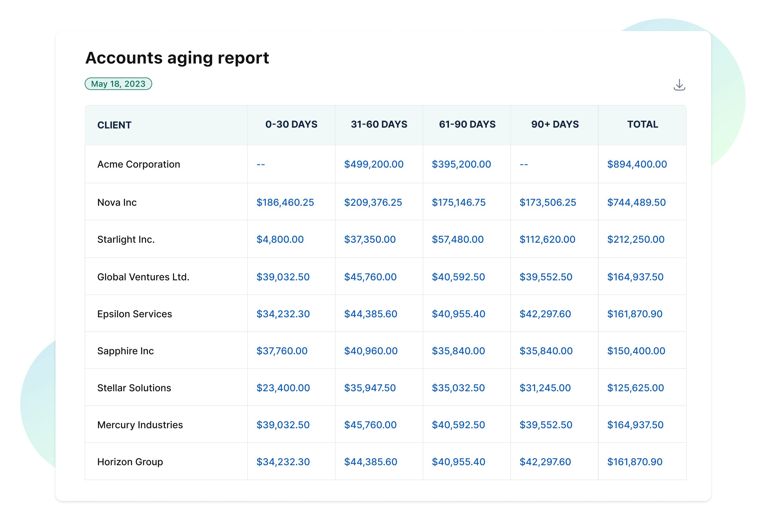Screen dimensions: 766x532
Task: Click Acme Corporation's empty 0-30 days cell
Action: 261,164
